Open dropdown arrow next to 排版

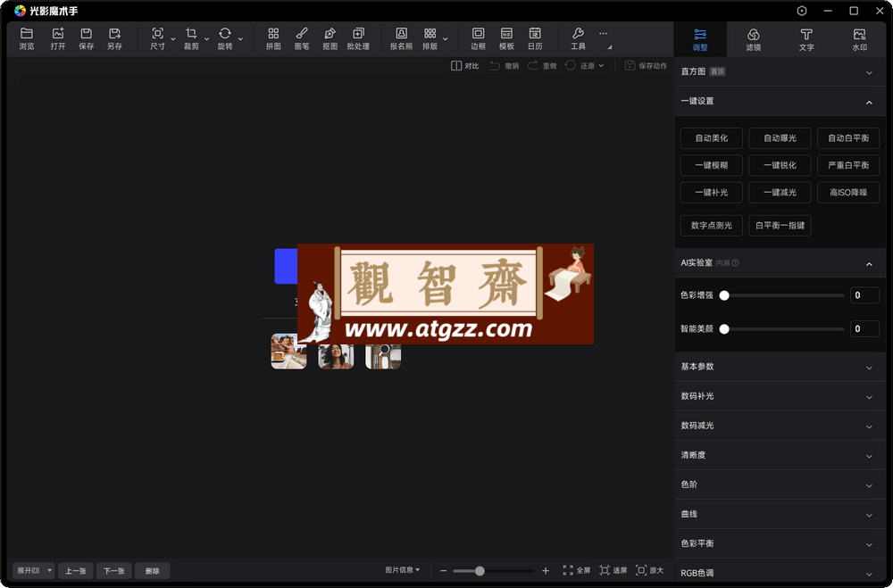446,38
